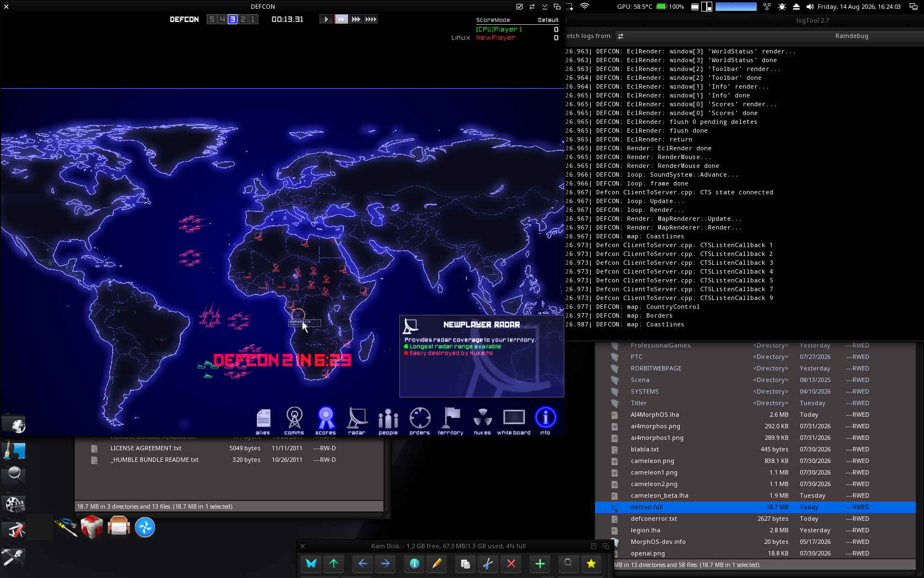This screenshot has height=578, width=924.
Task: Select the RORBITWEBPAGE directory
Action: coord(755,368)
